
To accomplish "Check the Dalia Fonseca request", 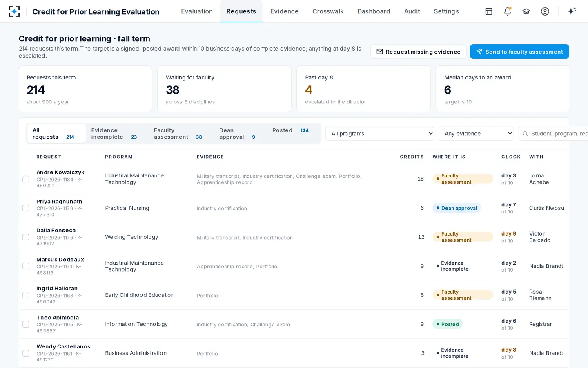I will pos(26,237).
